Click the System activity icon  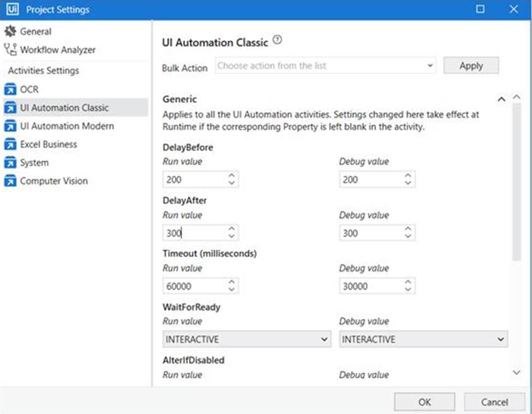coord(10,163)
